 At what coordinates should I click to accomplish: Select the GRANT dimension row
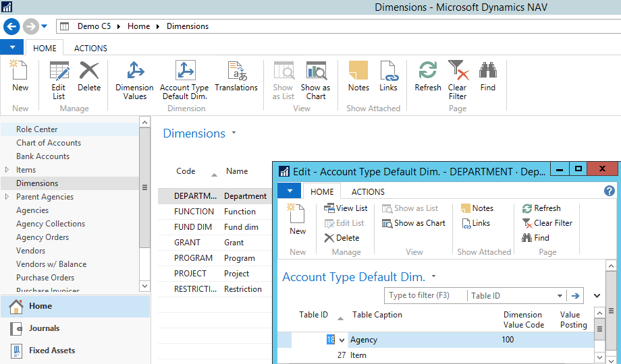[x=187, y=243]
